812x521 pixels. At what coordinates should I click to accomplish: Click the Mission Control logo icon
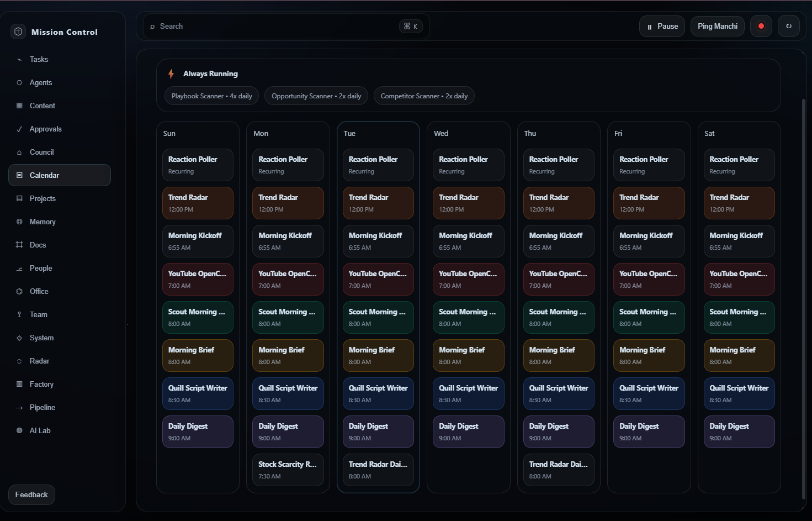coord(18,31)
